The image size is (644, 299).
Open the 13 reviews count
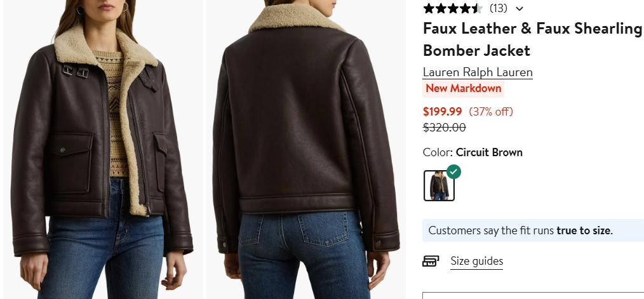pyautogui.click(x=498, y=8)
